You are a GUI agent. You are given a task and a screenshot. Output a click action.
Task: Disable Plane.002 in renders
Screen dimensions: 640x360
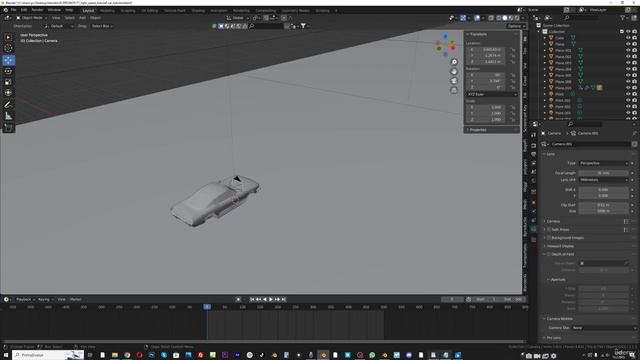(x=634, y=57)
